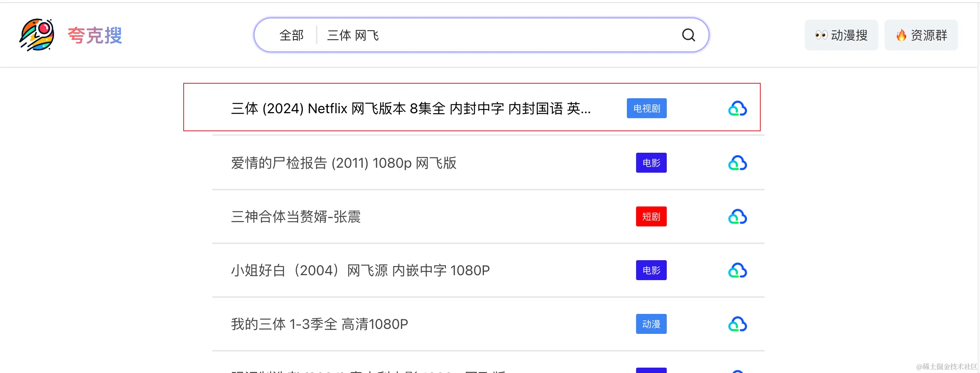The width and height of the screenshot is (980, 373).
Task: Click the 动漫 tag on 我的三体 row
Action: tap(651, 324)
